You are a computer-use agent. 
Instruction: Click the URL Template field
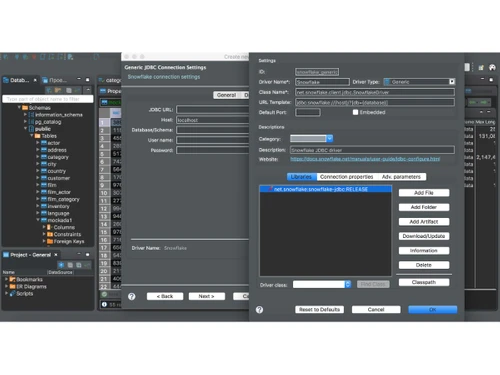pos(375,102)
